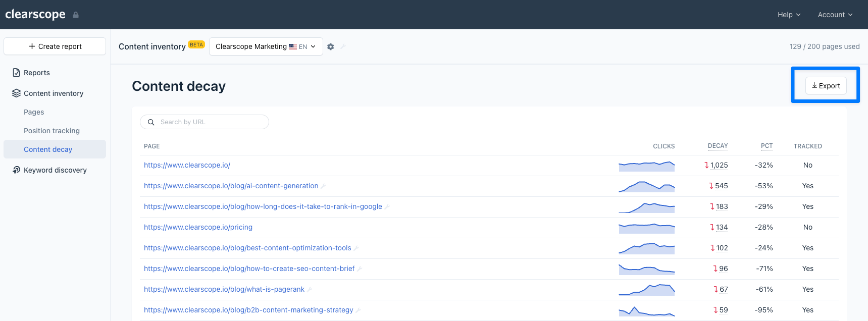Click wrench icon beside how-long-does-it-take-to-rank URL
The image size is (868, 321).
pos(387,207)
